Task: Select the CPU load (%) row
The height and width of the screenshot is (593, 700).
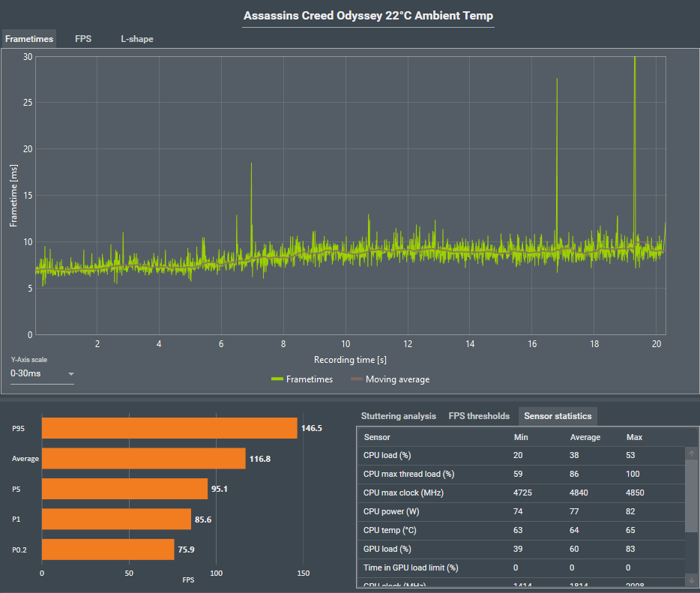Action: tap(522, 456)
